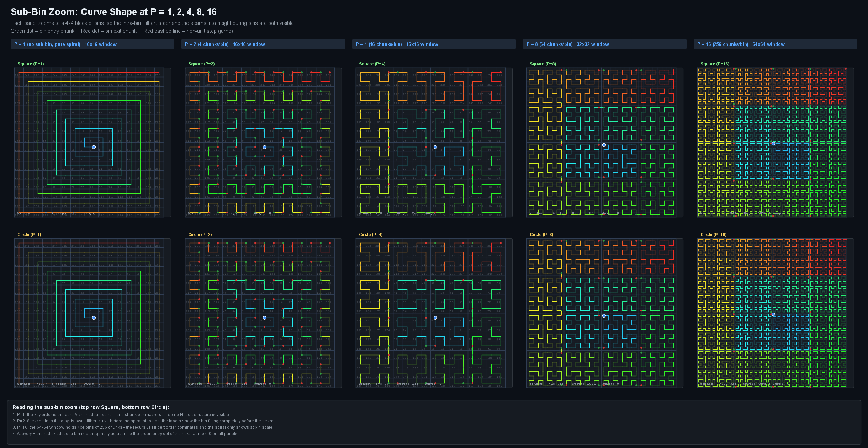This screenshot has width=868, height=448.
Task: Click the P = 8 (64 chunks/bin) column header
Action: point(605,44)
